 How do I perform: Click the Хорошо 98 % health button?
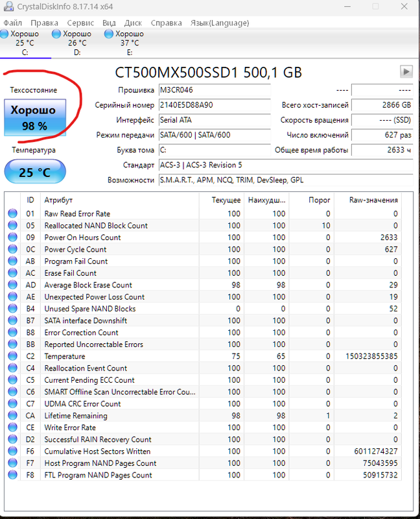(35, 117)
